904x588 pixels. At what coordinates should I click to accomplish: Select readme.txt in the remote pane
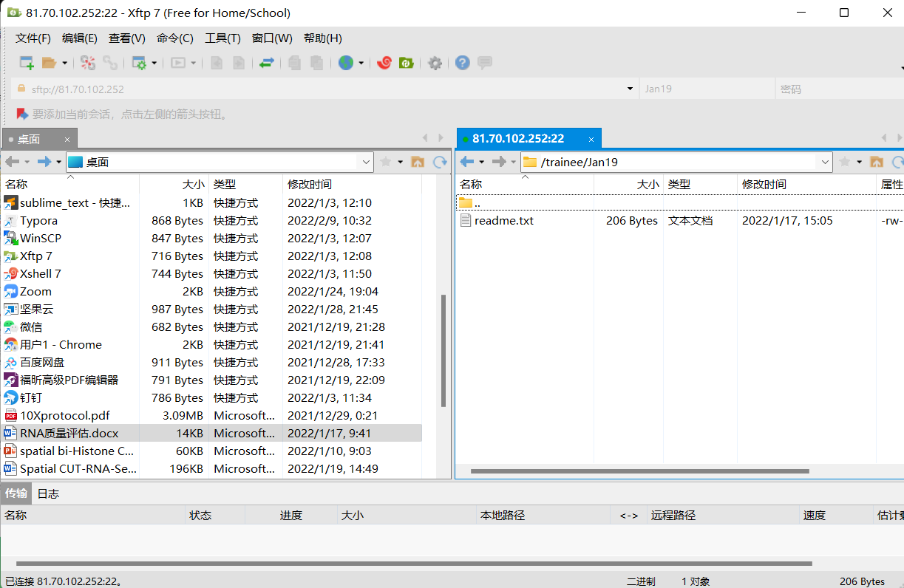pyautogui.click(x=504, y=220)
